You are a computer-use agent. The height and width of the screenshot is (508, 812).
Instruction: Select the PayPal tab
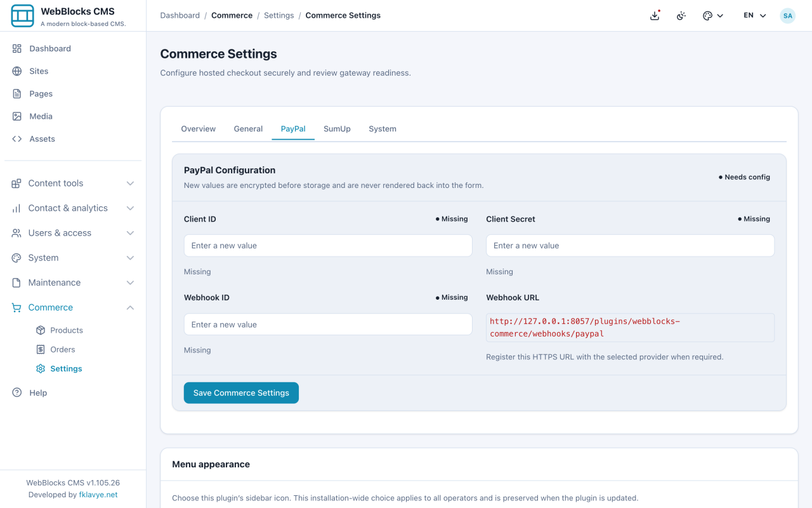click(x=293, y=128)
